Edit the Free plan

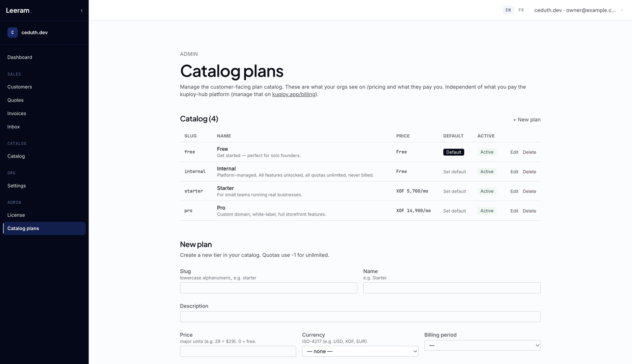tap(514, 152)
